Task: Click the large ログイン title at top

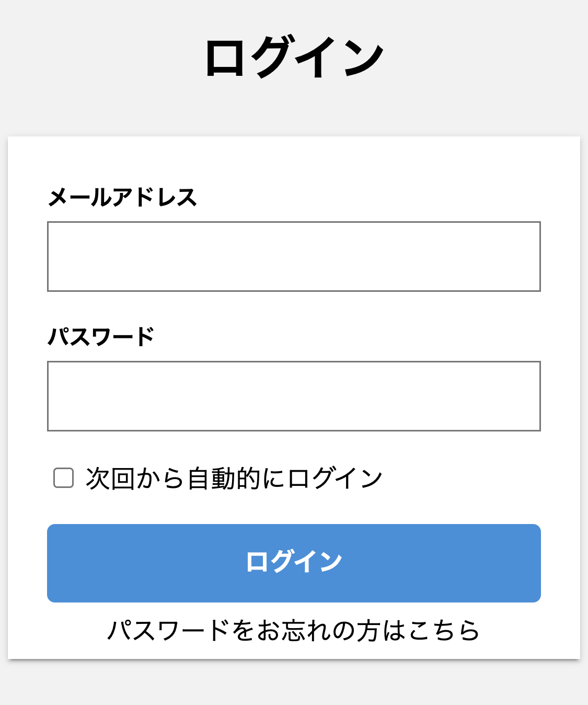Action: pos(294,58)
